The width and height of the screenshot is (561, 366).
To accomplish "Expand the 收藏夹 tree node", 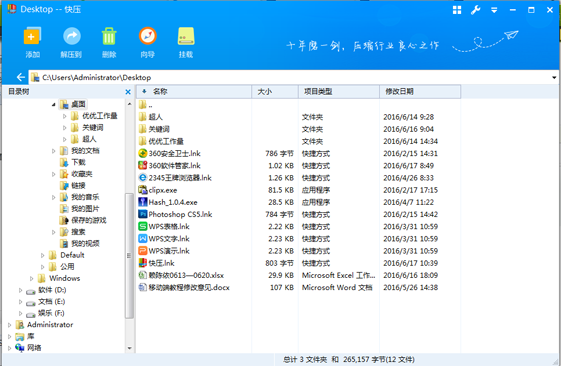I will 53,174.
